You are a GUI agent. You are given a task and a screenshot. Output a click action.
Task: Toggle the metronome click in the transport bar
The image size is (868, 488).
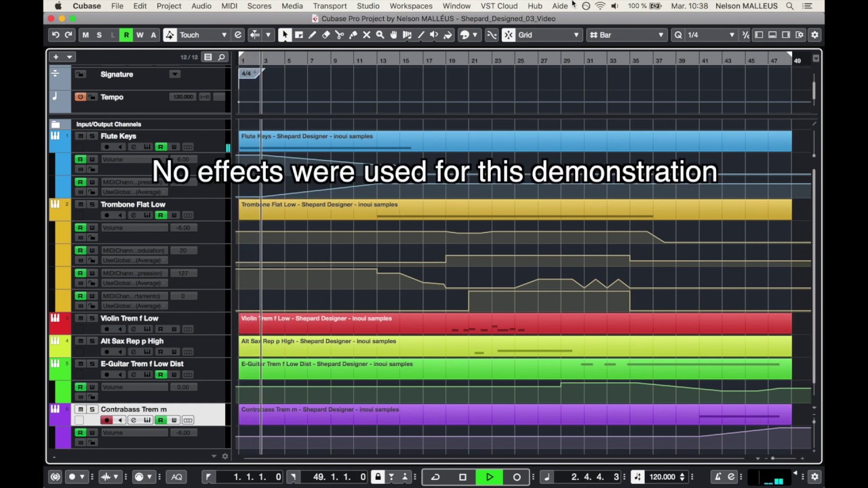(x=717, y=477)
